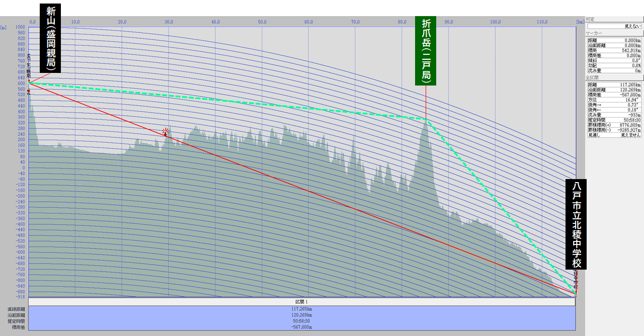644x336 pixels.
Task: Select the 累積標高(+) 8776.009m row
Action: pyautogui.click(x=614, y=125)
